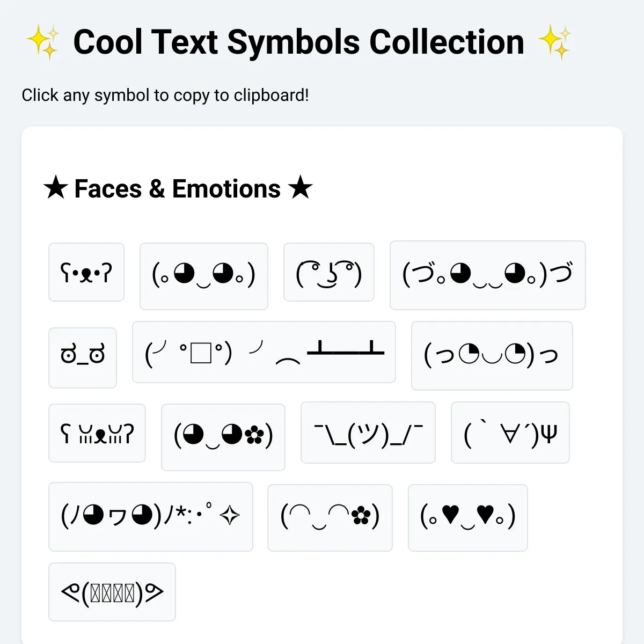Image resolution: width=644 pixels, height=644 pixels.
Task: Copy the devilish ( ` ∀´)Ψ face
Action: click(x=510, y=433)
